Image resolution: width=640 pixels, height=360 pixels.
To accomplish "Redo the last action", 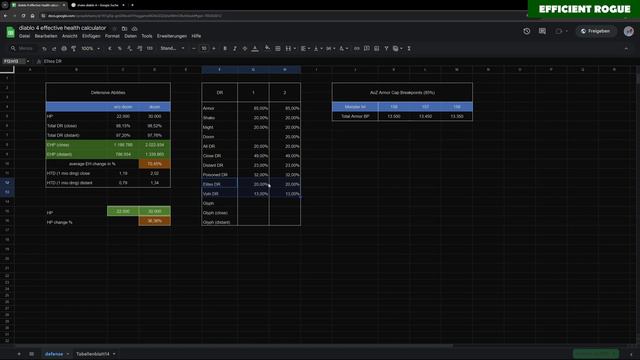I will coord(54,48).
